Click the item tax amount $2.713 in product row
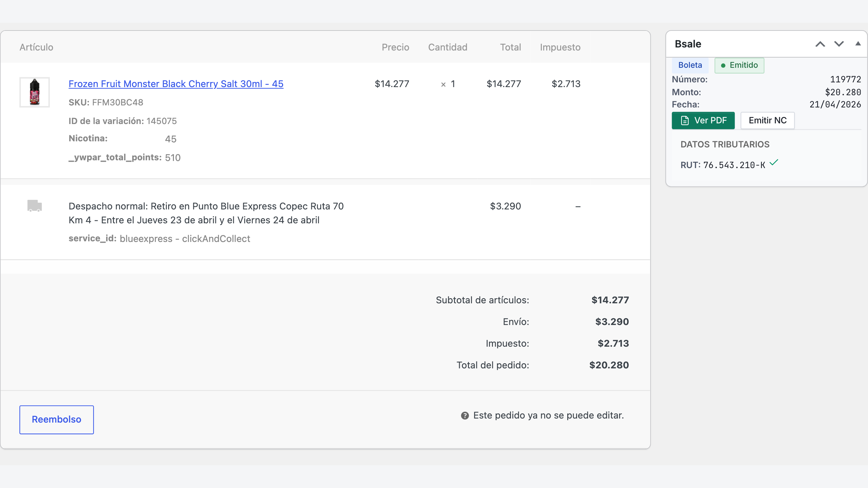The height and width of the screenshot is (488, 868). (x=566, y=84)
